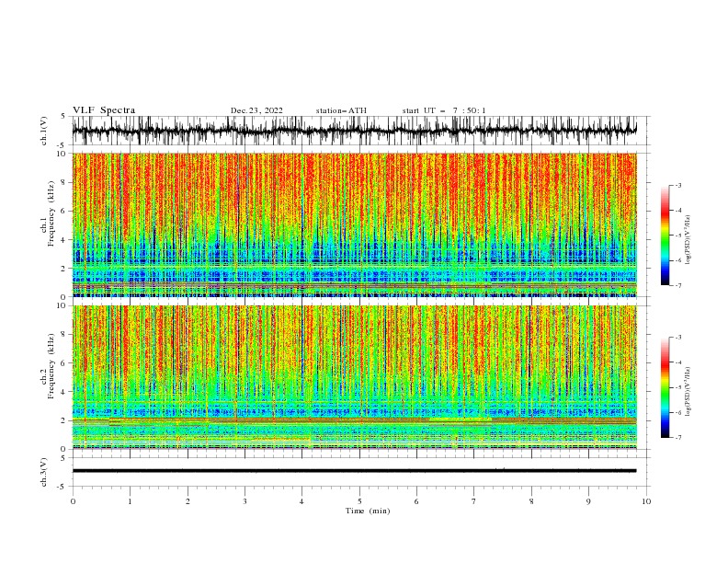The height and width of the screenshot is (563, 728).
Task: Click the "8" kHz tick on ch.2 frequency axis
Action: [x=64, y=335]
